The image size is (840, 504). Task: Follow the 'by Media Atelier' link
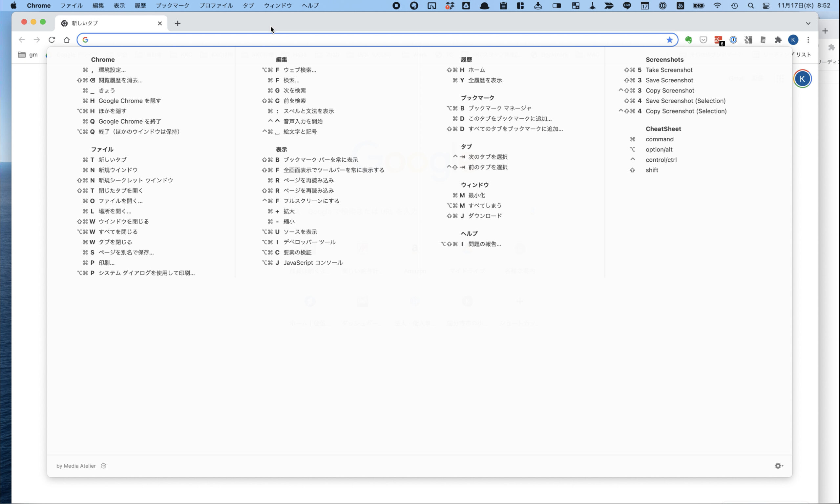(x=81, y=466)
